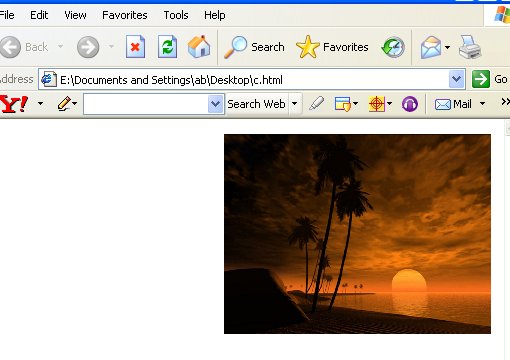The height and width of the screenshot is (360, 510).
Task: Click the anti-spy target icon
Action: pyautogui.click(x=376, y=104)
